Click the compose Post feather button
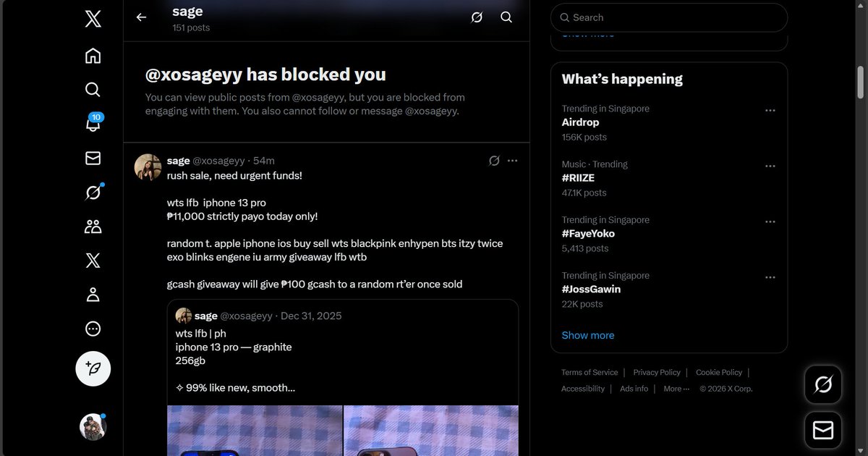The image size is (868, 456). pos(93,368)
